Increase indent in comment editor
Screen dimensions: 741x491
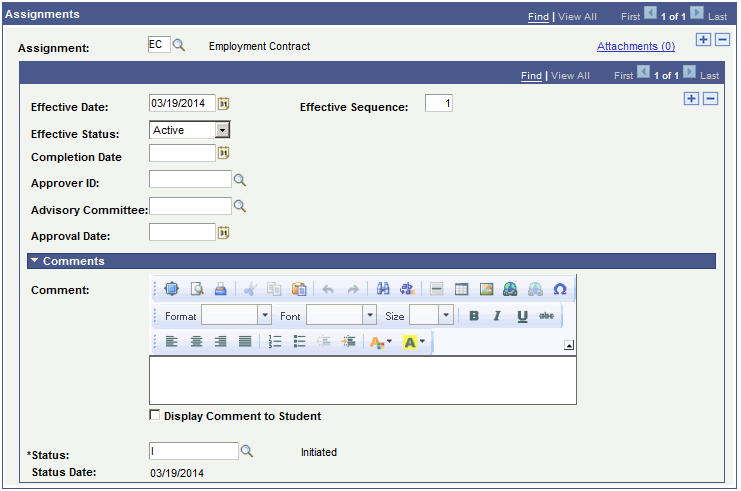coord(348,341)
